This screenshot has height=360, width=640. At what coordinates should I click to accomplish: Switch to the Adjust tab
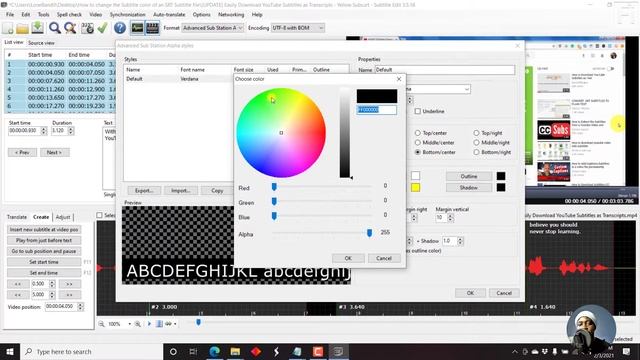(x=63, y=217)
